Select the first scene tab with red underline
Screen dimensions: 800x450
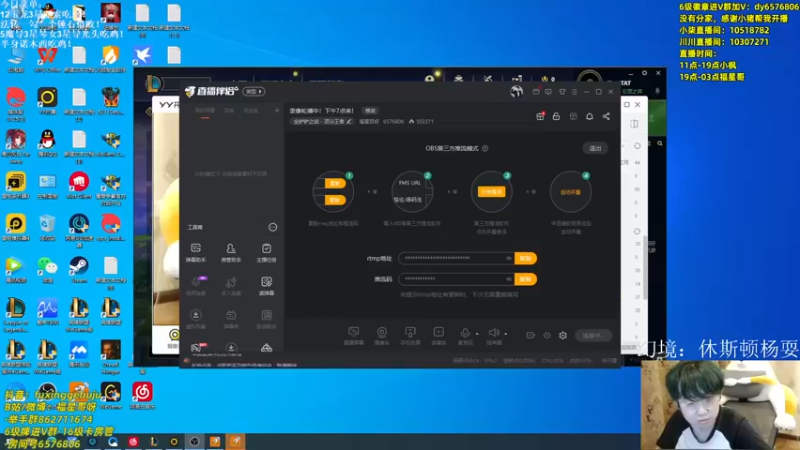click(x=205, y=111)
